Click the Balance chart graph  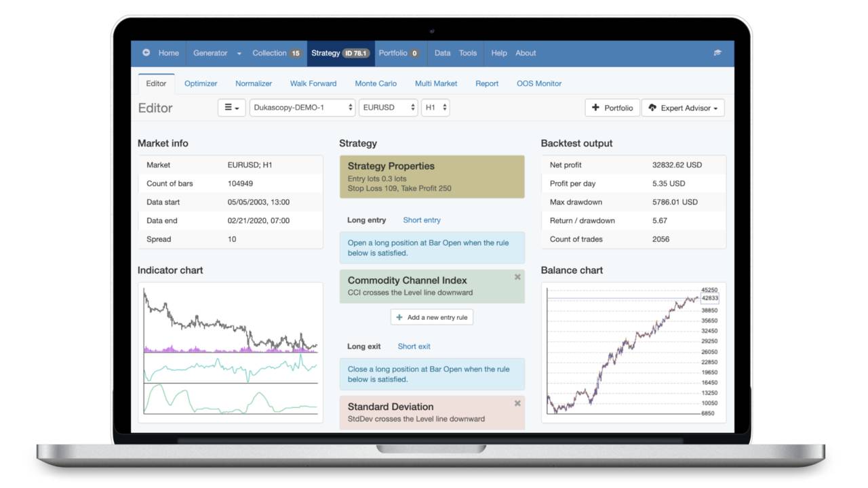(x=624, y=352)
